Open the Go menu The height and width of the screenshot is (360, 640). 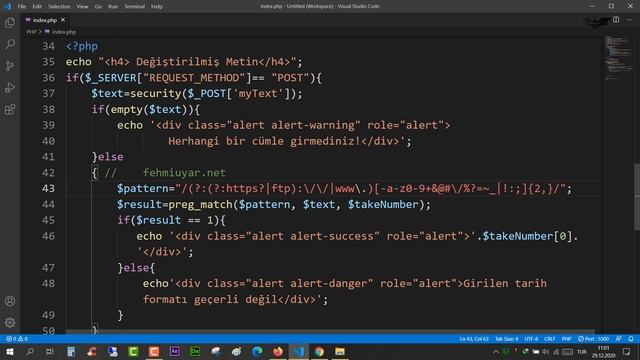point(98,6)
